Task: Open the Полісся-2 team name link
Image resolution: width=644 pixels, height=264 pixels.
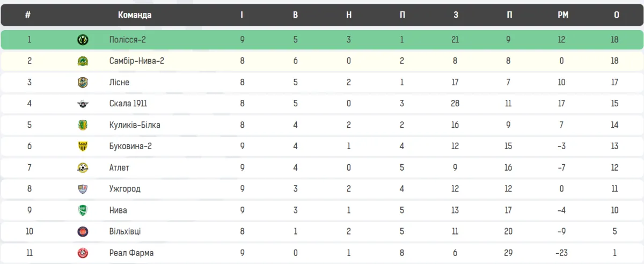Action: pyautogui.click(x=127, y=40)
